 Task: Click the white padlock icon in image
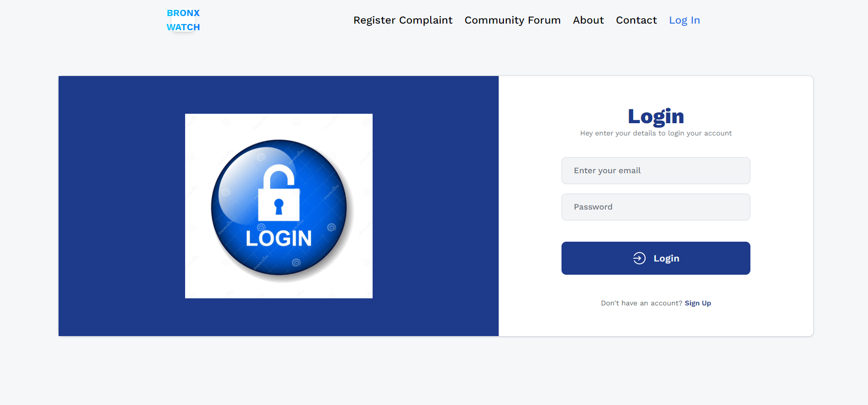click(x=279, y=193)
